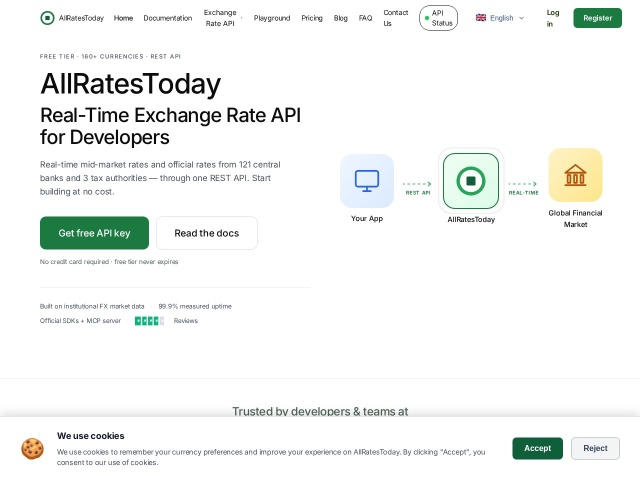The width and height of the screenshot is (640, 480).
Task: Click the AllRatesToday brand name in header
Action: (81, 18)
